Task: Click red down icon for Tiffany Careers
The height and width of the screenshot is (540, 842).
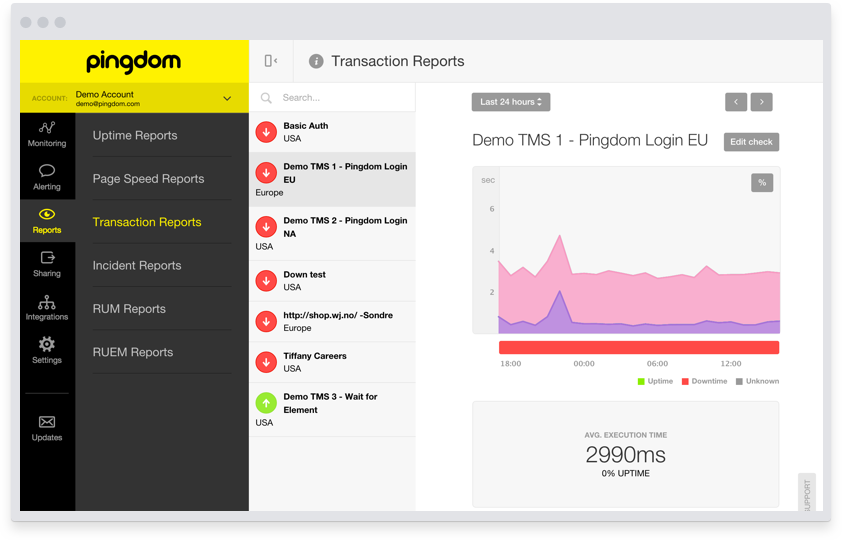Action: pyautogui.click(x=266, y=362)
